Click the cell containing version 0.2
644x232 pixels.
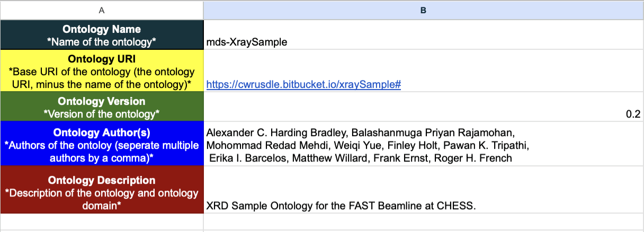click(424, 106)
